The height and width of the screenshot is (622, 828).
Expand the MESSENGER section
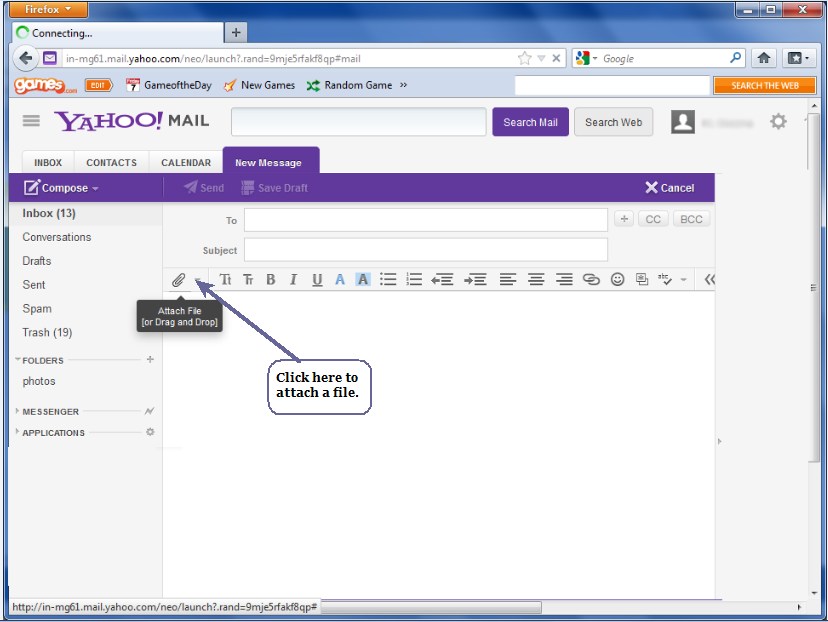(16, 411)
